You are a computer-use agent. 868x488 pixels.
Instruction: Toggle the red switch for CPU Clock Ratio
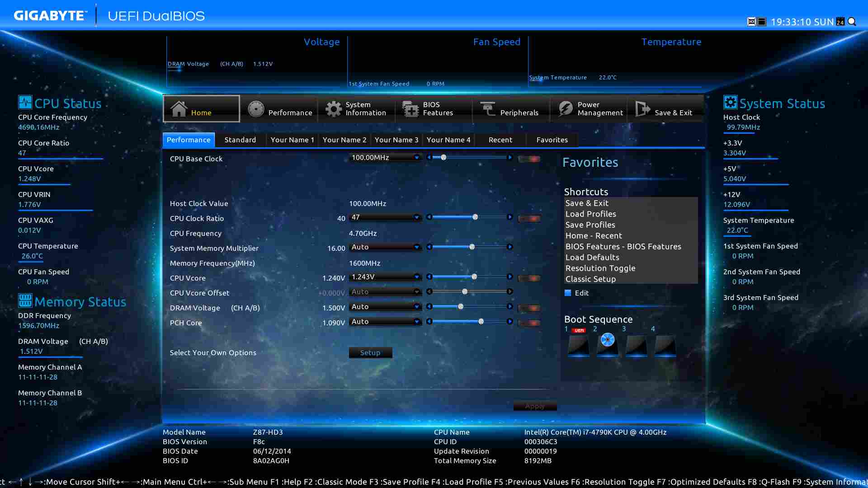(x=529, y=219)
